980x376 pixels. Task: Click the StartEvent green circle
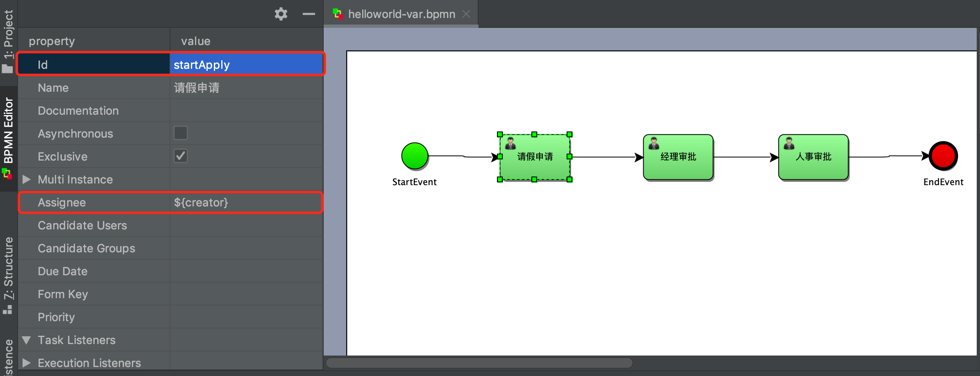click(x=415, y=156)
